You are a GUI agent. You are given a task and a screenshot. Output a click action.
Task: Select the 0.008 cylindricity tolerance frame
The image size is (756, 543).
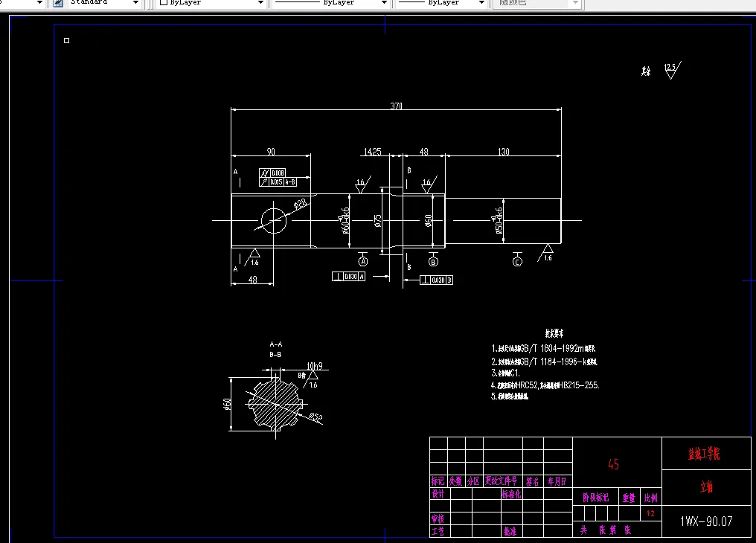pyautogui.click(x=272, y=173)
